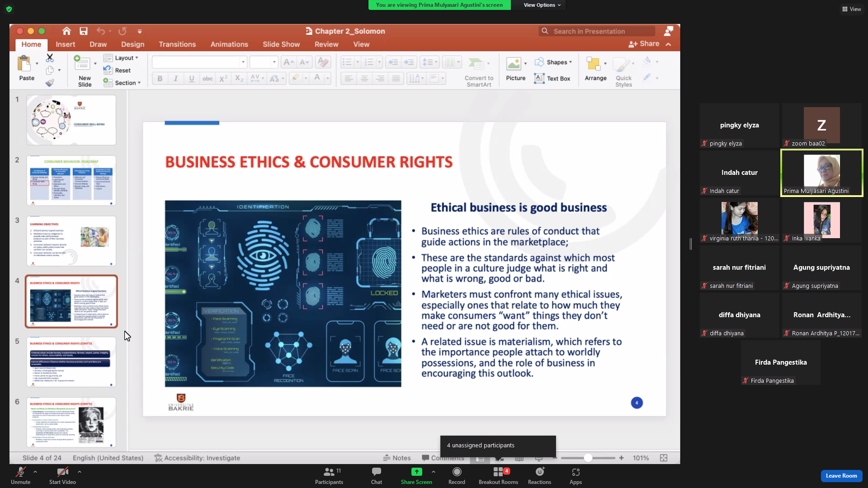Expand the Layout dropdown
The image size is (868, 488).
point(121,58)
